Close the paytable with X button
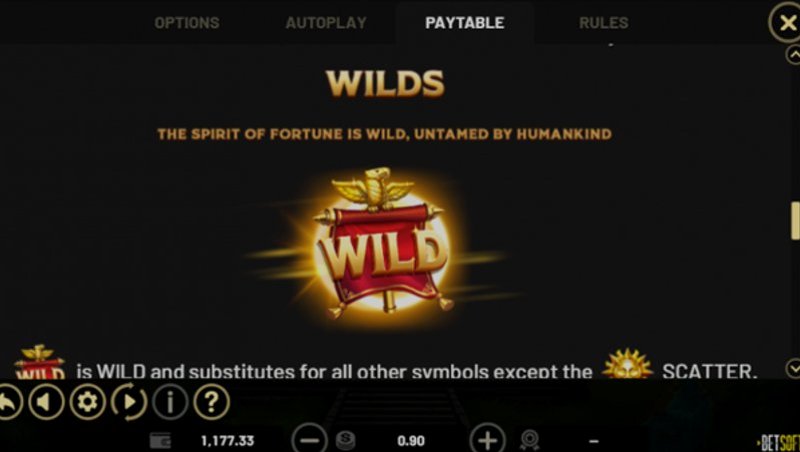Screen dimensions: 800x452 click(786, 22)
